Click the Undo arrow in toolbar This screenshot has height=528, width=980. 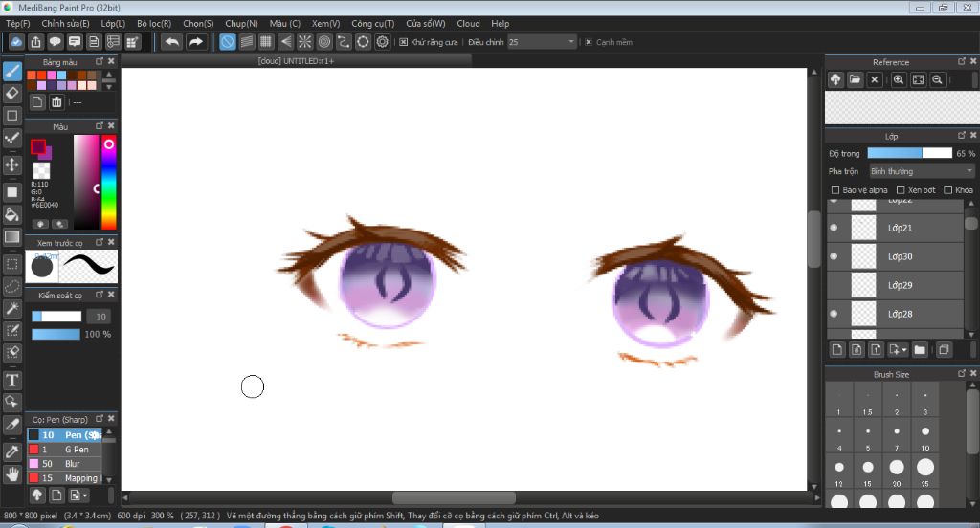171,42
